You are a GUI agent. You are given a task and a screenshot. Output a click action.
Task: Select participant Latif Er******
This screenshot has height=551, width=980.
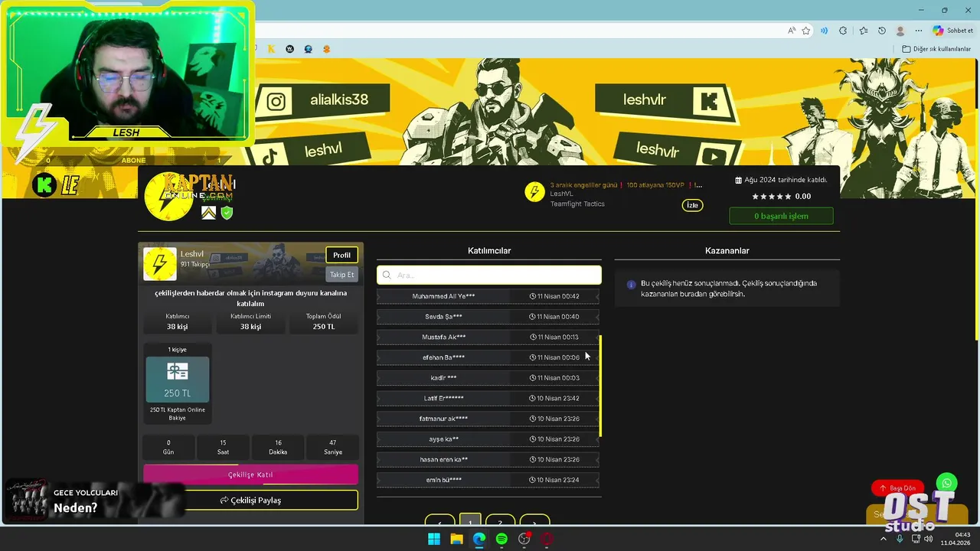pos(488,398)
